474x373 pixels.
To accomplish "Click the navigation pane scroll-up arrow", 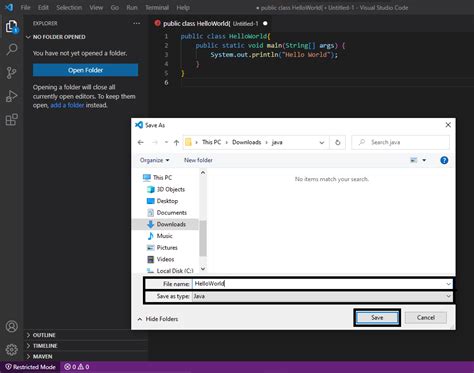I will click(x=203, y=173).
